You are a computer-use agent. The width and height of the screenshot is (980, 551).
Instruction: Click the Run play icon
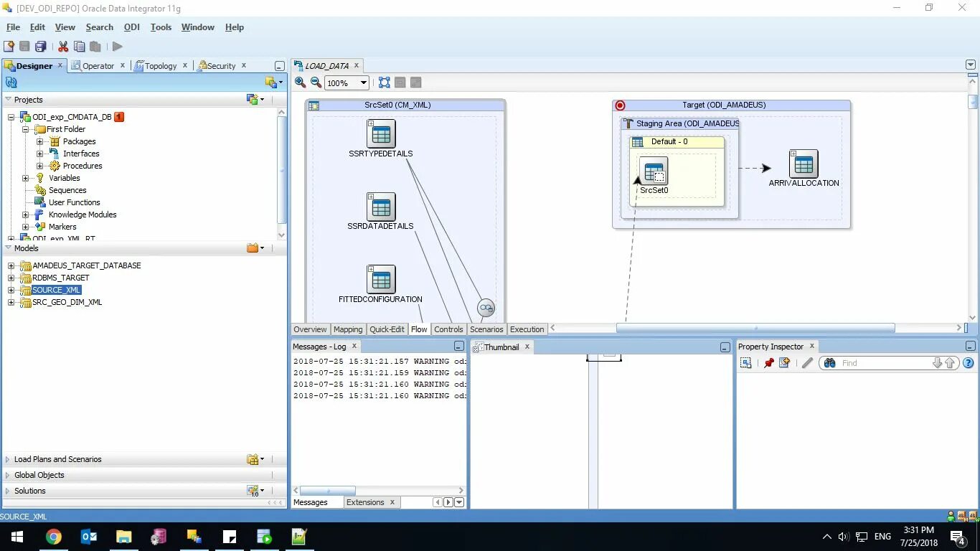[118, 47]
